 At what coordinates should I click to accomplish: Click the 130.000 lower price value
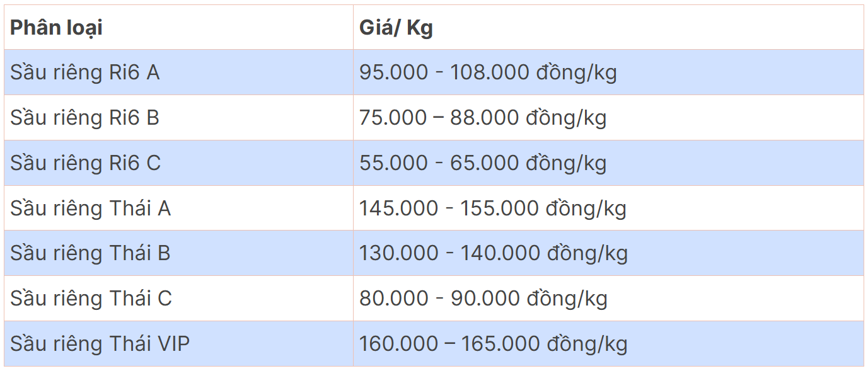[398, 253]
